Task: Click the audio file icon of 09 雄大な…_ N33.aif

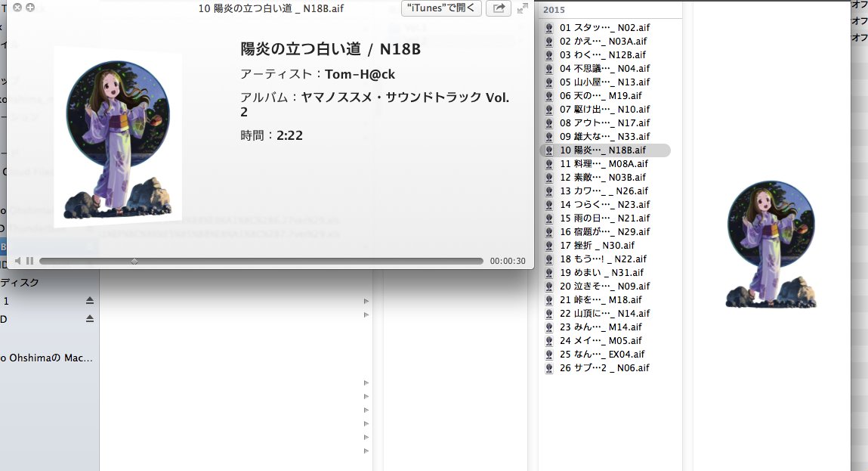Action: [549, 137]
